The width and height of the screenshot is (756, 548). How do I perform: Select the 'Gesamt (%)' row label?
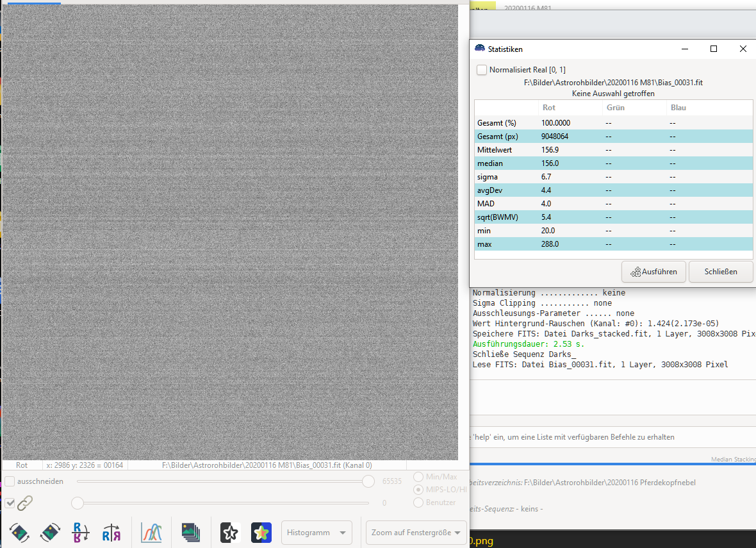click(497, 123)
